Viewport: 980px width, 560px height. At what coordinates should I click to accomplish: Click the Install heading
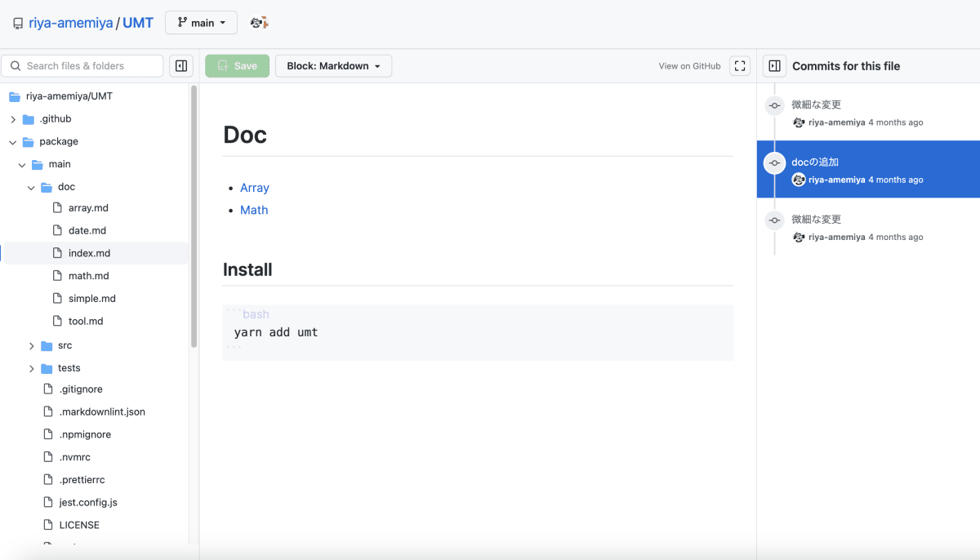(247, 269)
